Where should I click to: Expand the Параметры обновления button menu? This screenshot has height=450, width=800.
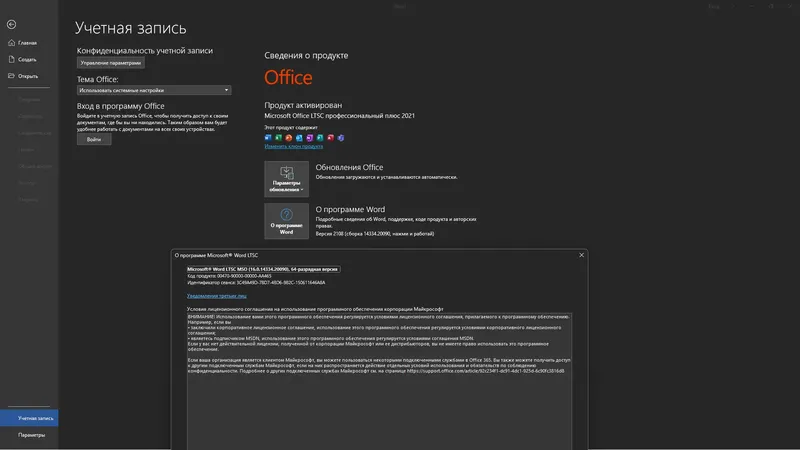[286, 179]
